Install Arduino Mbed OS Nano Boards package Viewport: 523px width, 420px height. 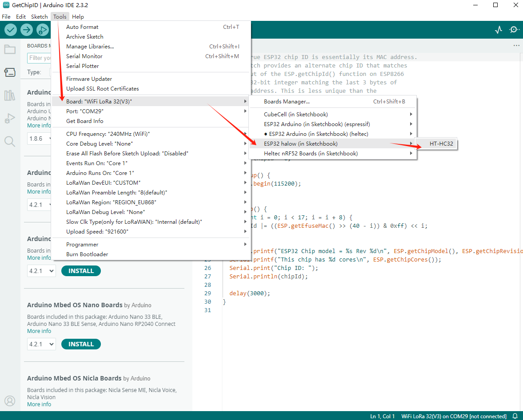pyautogui.click(x=81, y=344)
